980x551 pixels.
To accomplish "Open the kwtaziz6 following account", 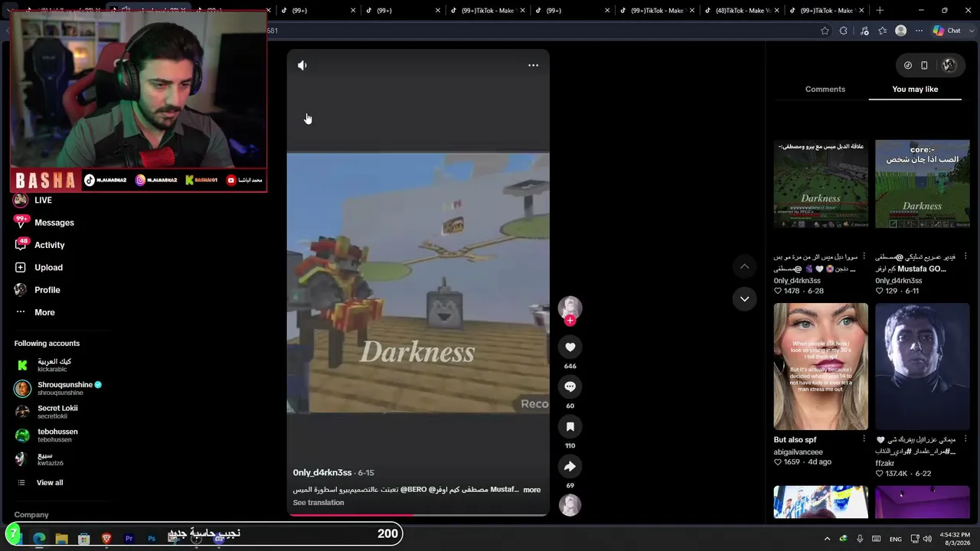I will click(x=40, y=459).
